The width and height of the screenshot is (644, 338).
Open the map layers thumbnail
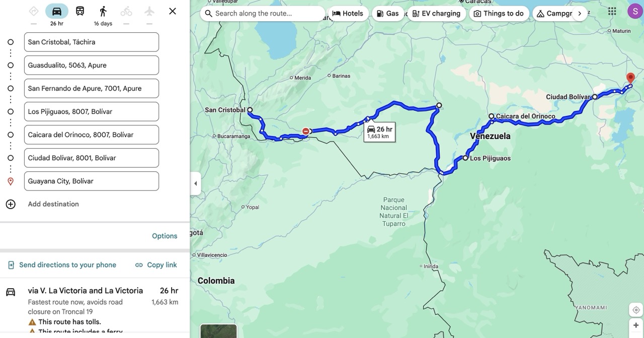coord(218,331)
